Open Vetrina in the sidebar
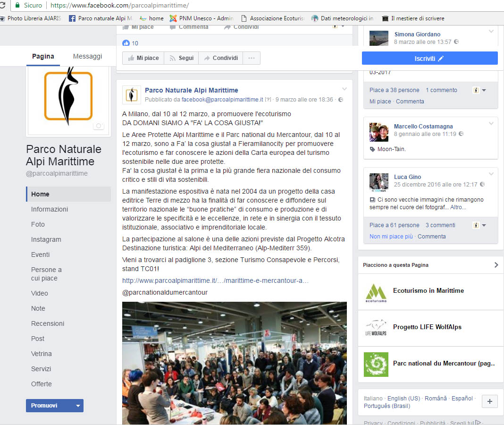This screenshot has width=504, height=425. click(x=41, y=354)
